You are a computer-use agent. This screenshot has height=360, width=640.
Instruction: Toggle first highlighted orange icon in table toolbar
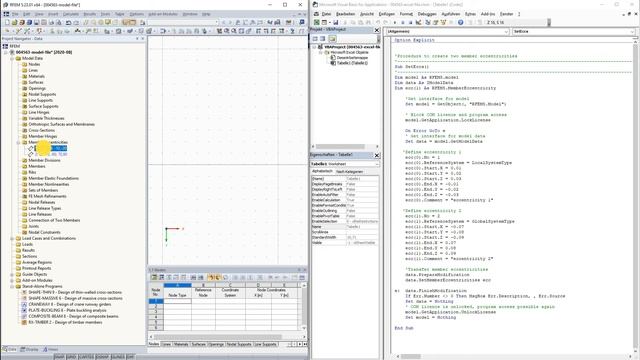pyautogui.click(x=211, y=278)
